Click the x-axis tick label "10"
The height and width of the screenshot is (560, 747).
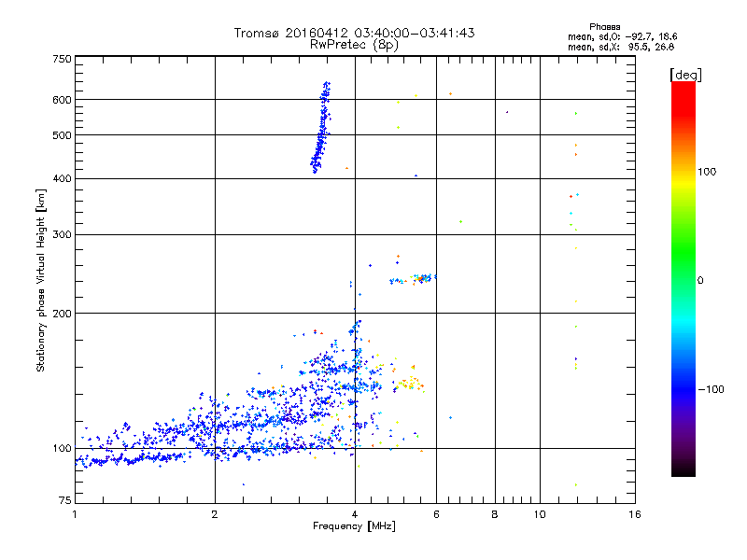coord(540,514)
